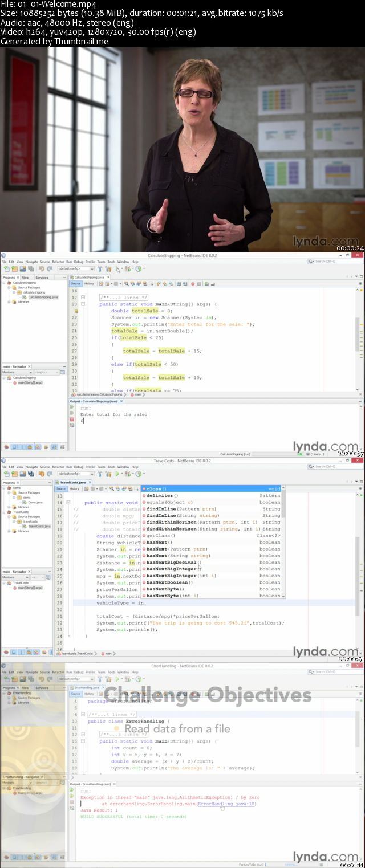The height and width of the screenshot is (868, 365).
Task: Open default config dropdown in ErrorHandling
Action: 76,679
